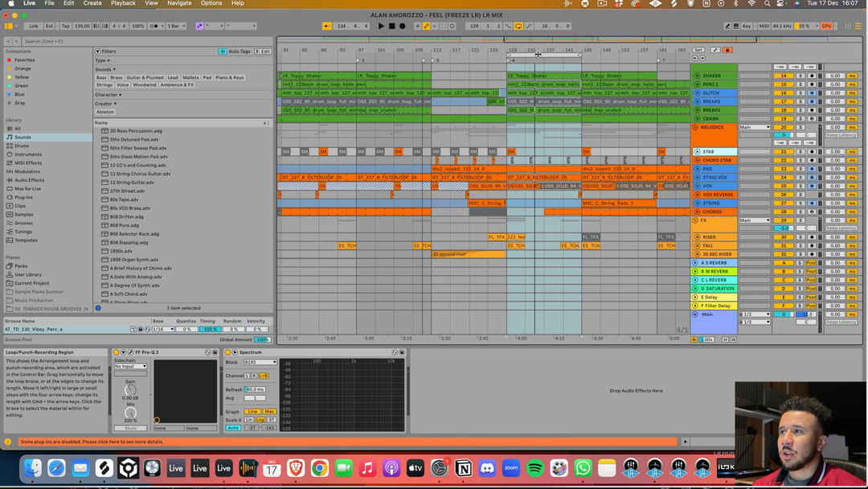Toggle the Arrangement Loop switch
The width and height of the screenshot is (868, 489).
[518, 26]
